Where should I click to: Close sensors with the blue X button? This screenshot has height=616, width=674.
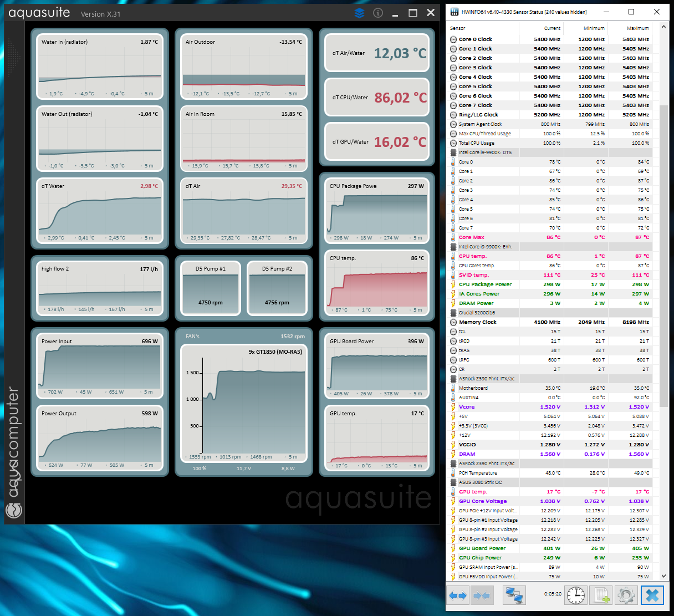point(652,595)
